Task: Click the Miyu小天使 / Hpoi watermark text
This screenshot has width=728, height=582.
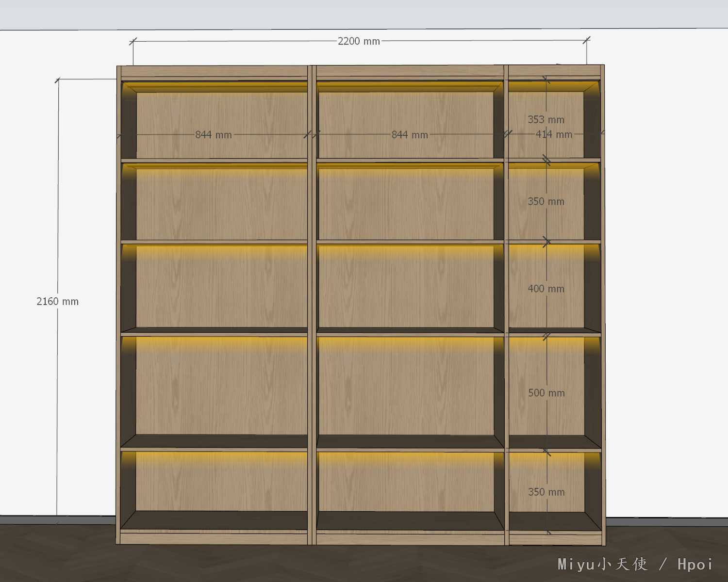Action: click(635, 564)
